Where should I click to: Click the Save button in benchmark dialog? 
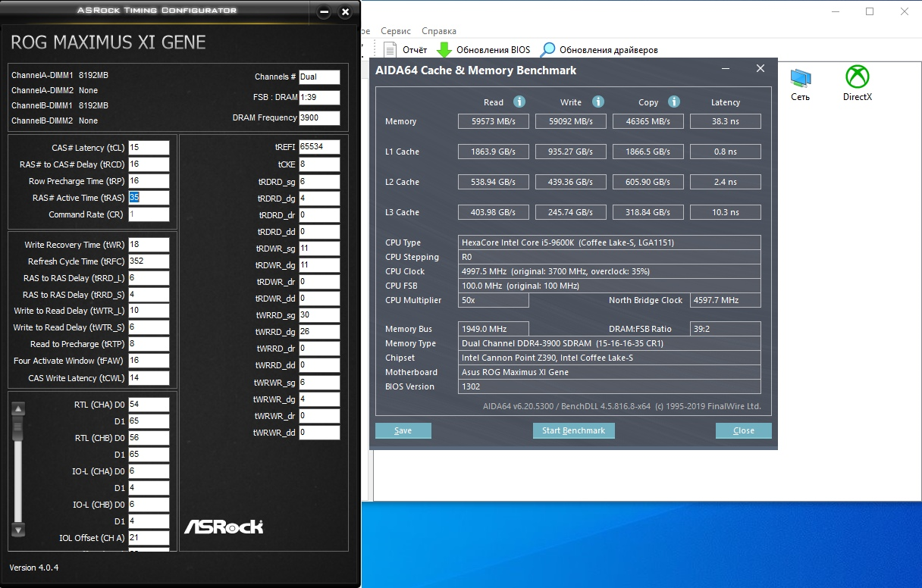tap(403, 430)
